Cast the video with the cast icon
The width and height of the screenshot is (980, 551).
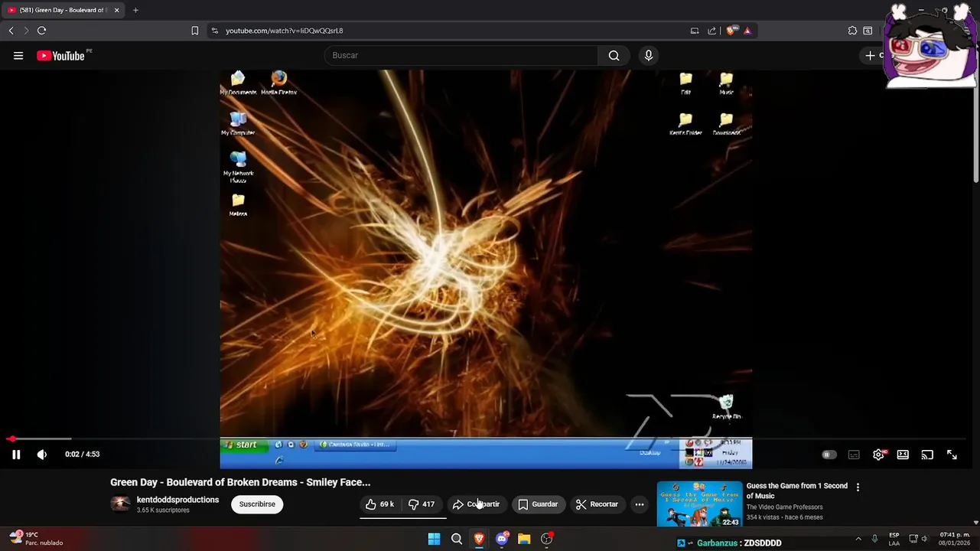(x=927, y=455)
